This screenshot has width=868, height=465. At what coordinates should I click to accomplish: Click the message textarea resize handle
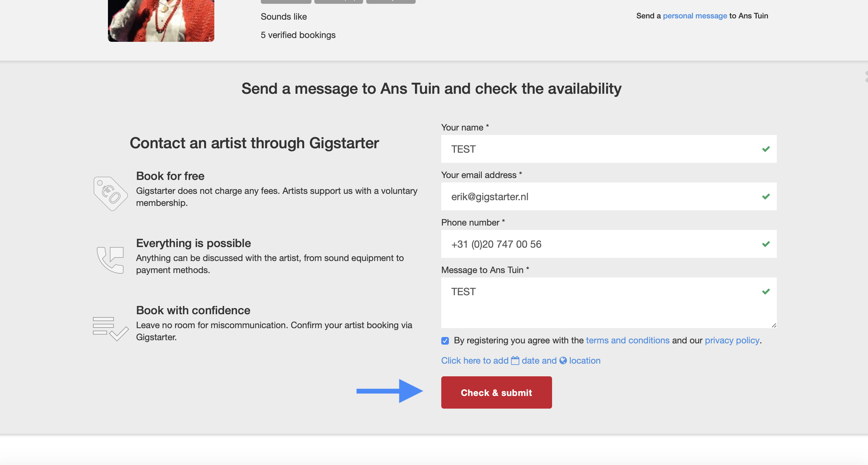774,325
